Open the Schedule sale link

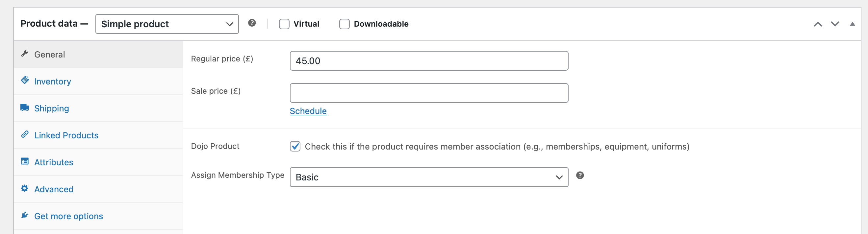308,111
